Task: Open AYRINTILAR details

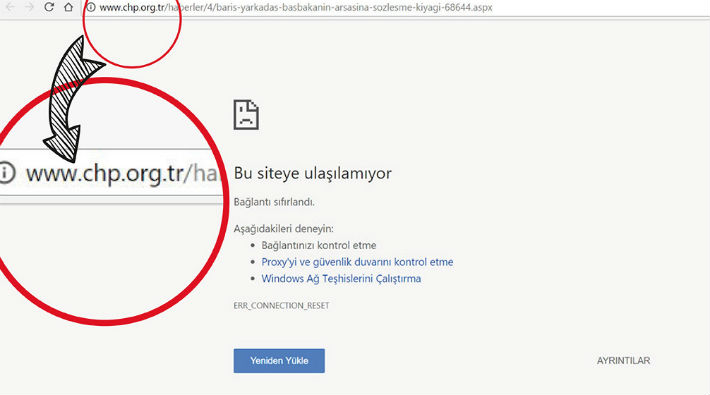Action: [623, 361]
